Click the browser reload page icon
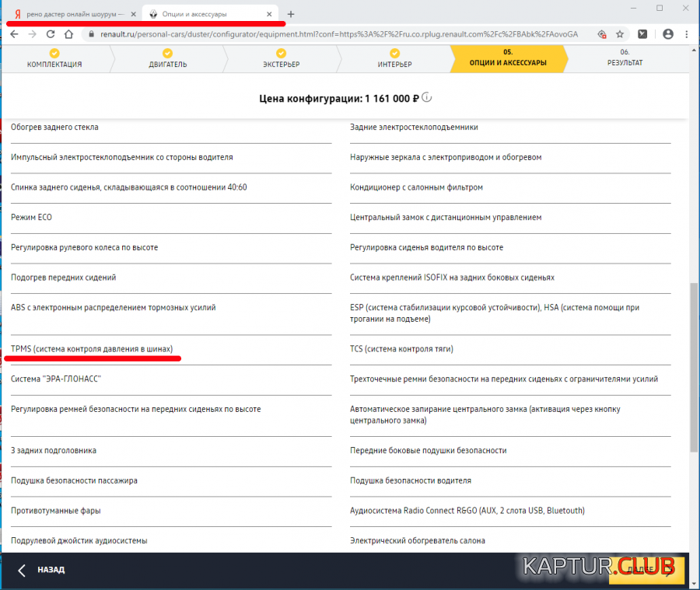Image resolution: width=700 pixels, height=590 pixels. click(x=51, y=34)
